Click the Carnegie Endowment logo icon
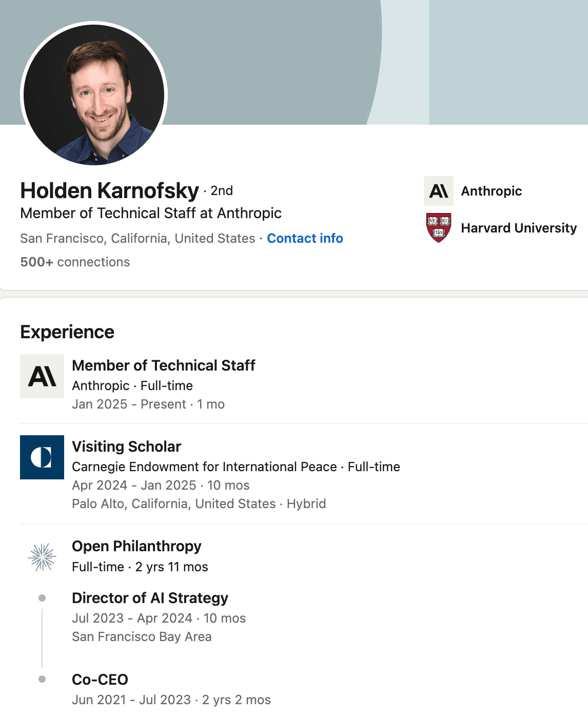Screen dimensions: 588x716 click(x=42, y=457)
